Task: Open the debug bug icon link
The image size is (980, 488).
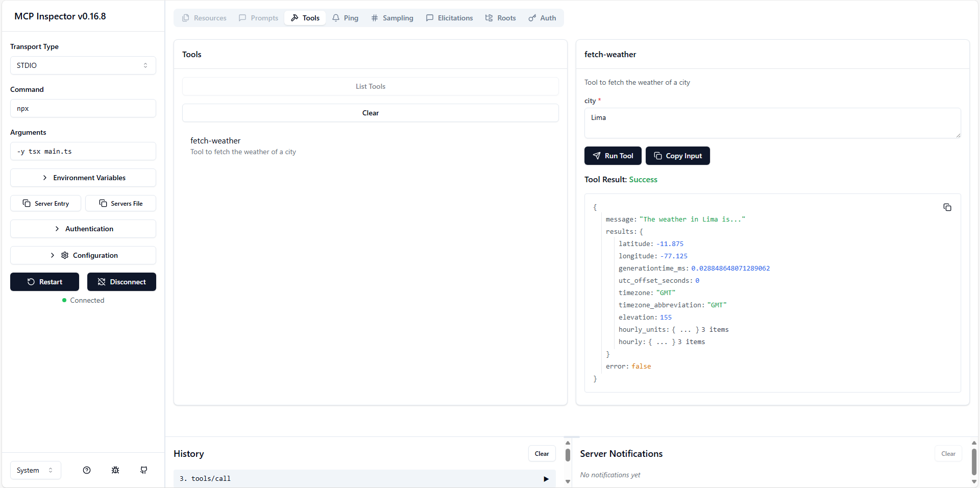Action: pyautogui.click(x=115, y=470)
